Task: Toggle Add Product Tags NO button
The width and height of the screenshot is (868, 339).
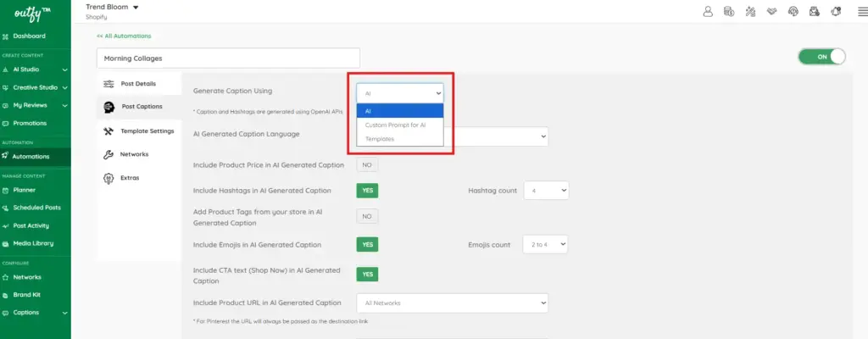Action: point(367,217)
